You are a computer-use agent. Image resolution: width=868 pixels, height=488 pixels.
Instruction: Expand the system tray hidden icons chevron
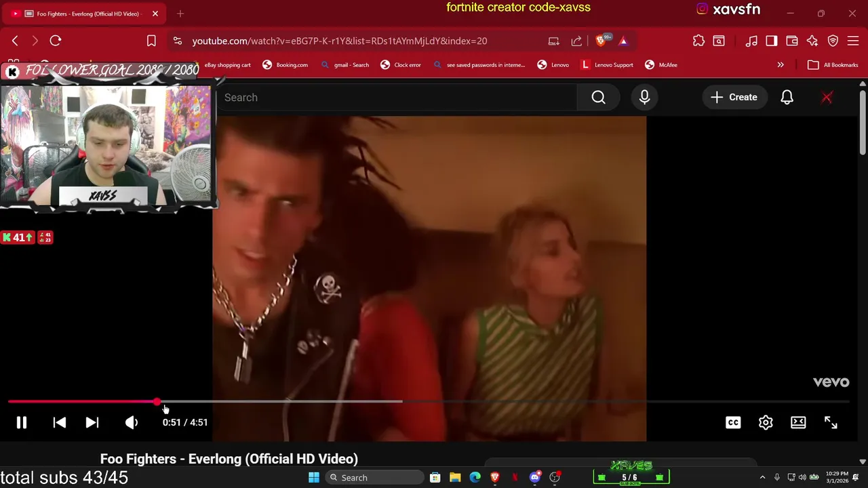click(x=762, y=478)
